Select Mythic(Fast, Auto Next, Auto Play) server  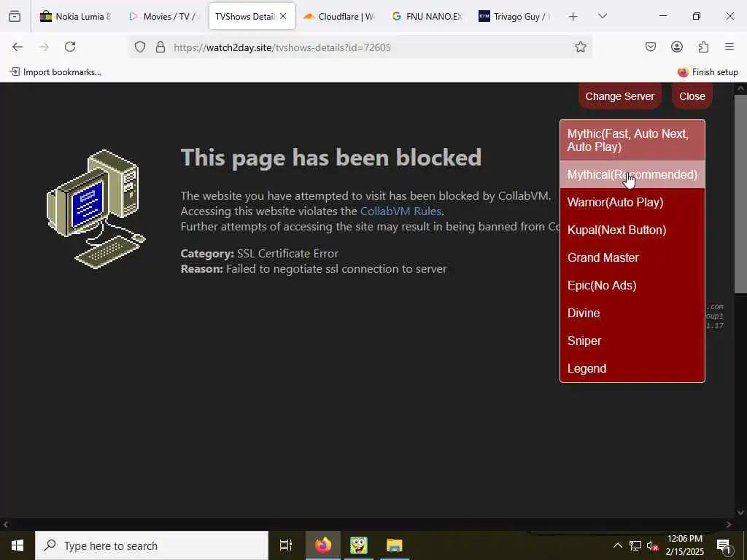click(632, 140)
